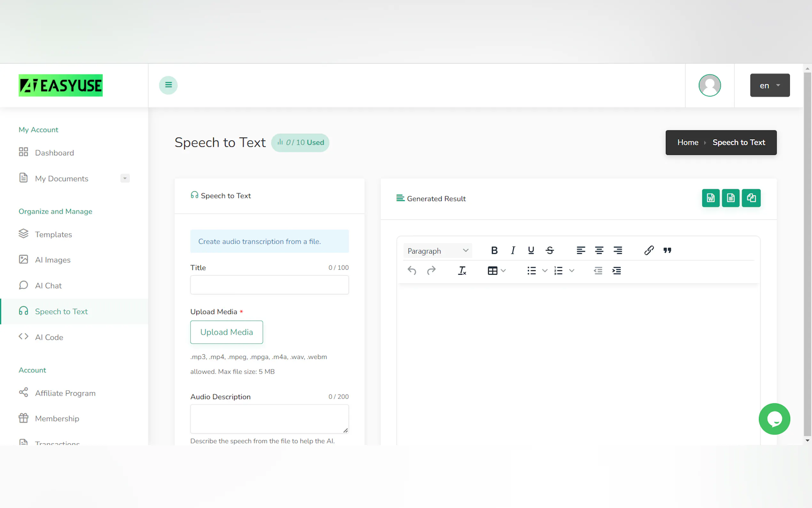
Task: Insert a link using link icon
Action: tap(649, 250)
